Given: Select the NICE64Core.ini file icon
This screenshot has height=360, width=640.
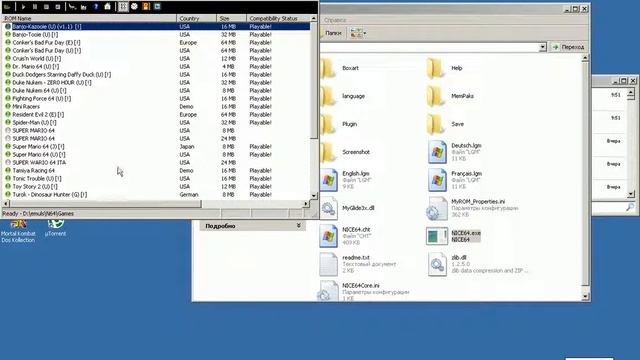Looking at the screenshot, I should point(328,291).
